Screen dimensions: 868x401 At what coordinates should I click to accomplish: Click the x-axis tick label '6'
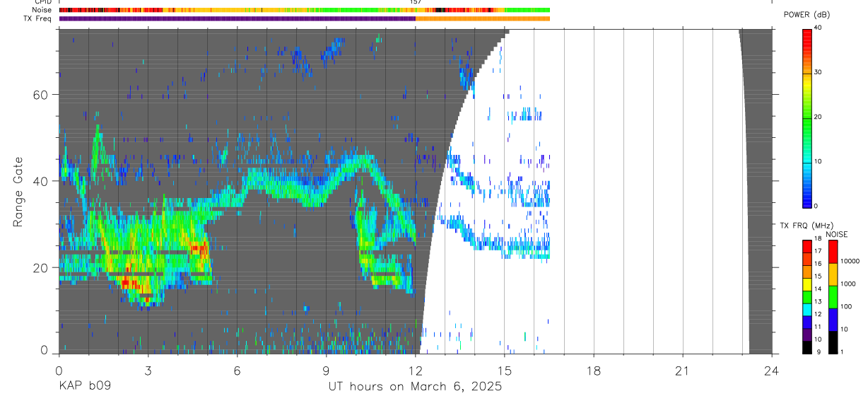(x=237, y=371)
